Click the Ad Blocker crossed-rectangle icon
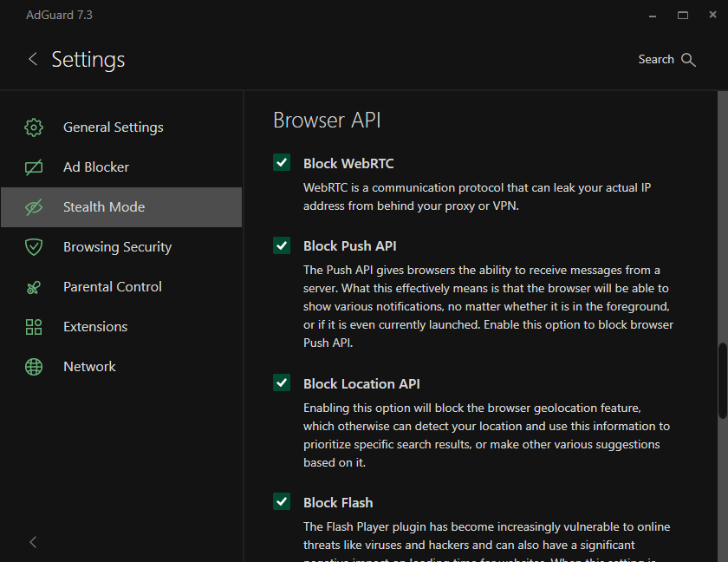728x562 pixels. (34, 167)
